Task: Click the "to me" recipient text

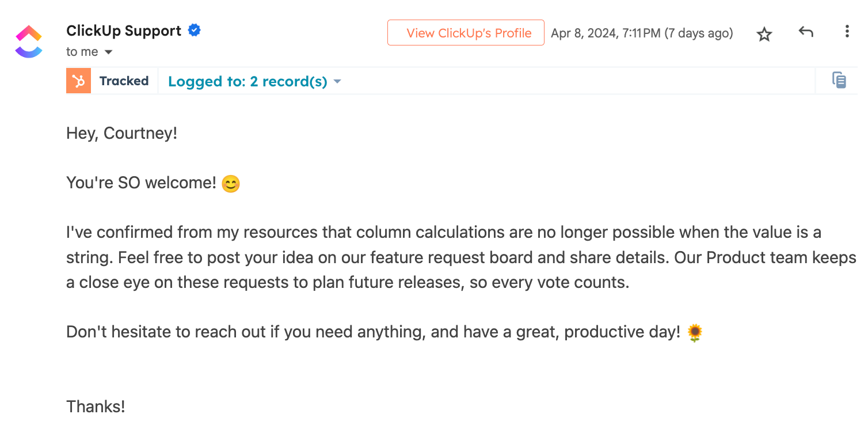Action: pyautogui.click(x=82, y=52)
